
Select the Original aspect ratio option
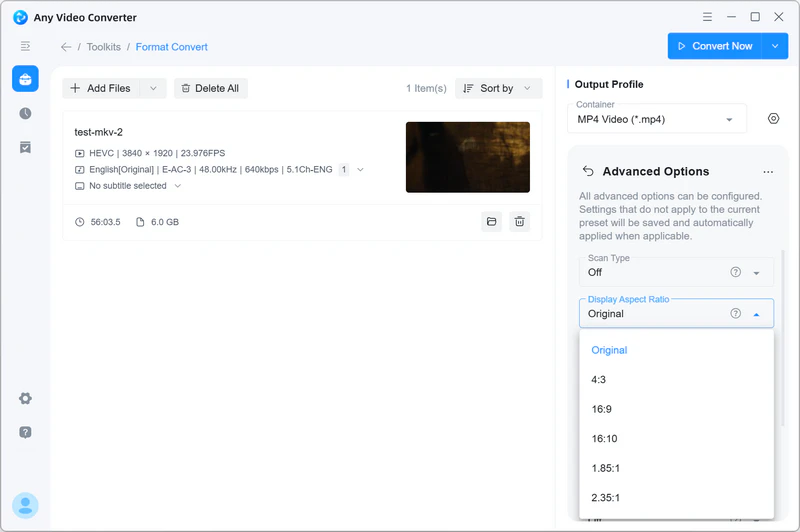click(677, 350)
